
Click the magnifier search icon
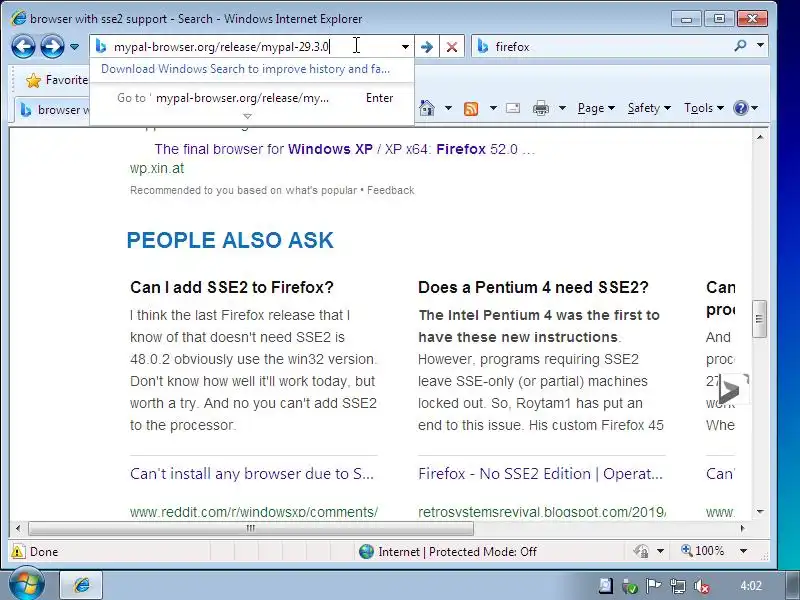pyautogui.click(x=740, y=46)
